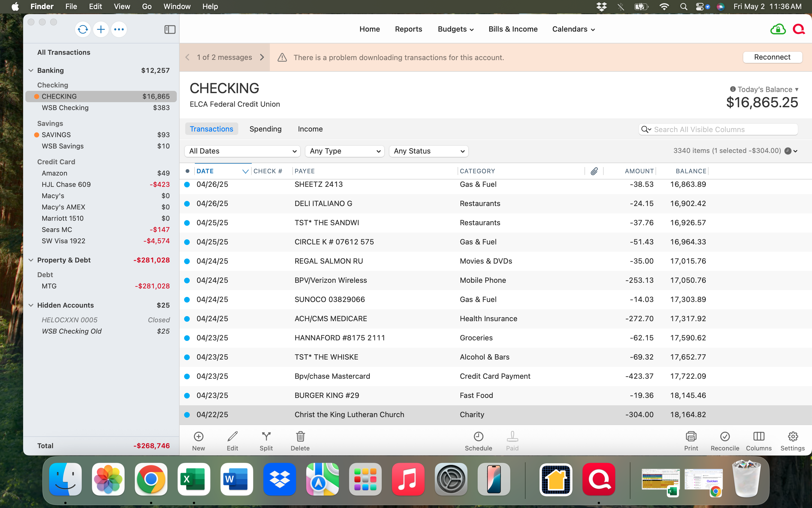Toggle the sidebar panel icon
Image resolution: width=812 pixels, height=508 pixels.
[170, 30]
